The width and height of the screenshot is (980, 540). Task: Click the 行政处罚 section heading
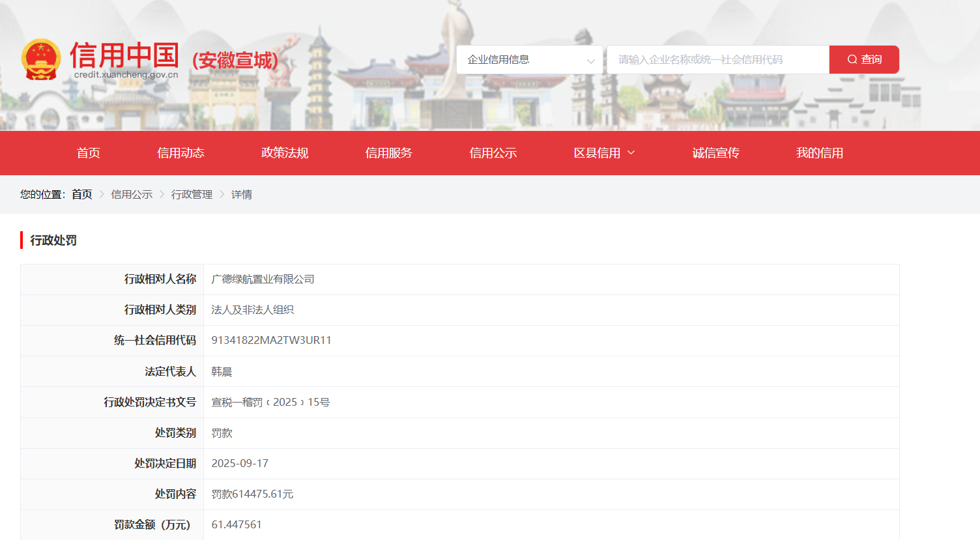pyautogui.click(x=53, y=240)
